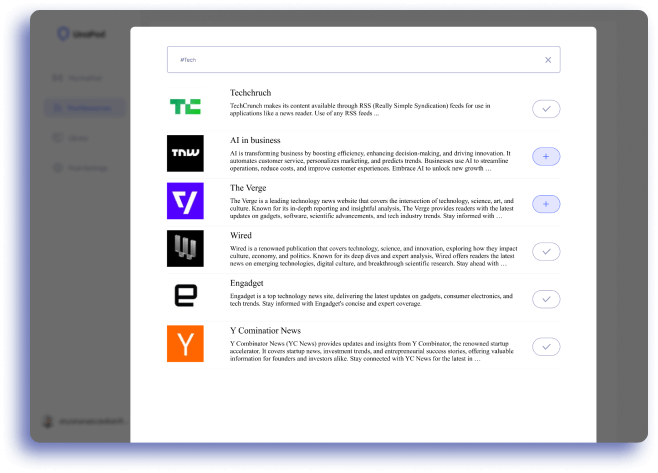Click the orange Y Combinator logo
The height and width of the screenshot is (473, 658).
[x=185, y=343]
